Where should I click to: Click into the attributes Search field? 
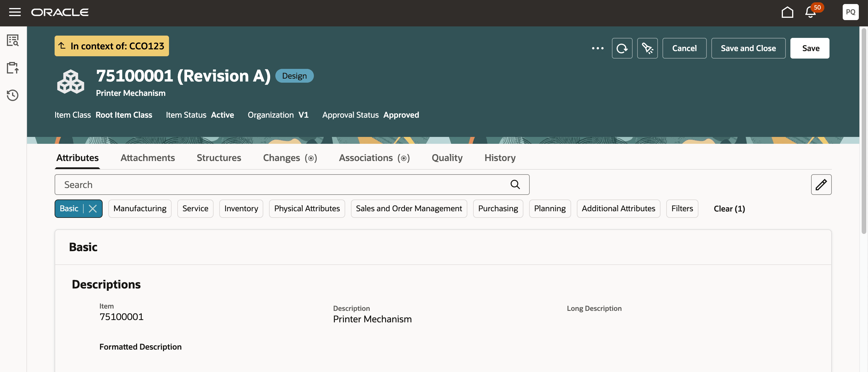pos(283,185)
